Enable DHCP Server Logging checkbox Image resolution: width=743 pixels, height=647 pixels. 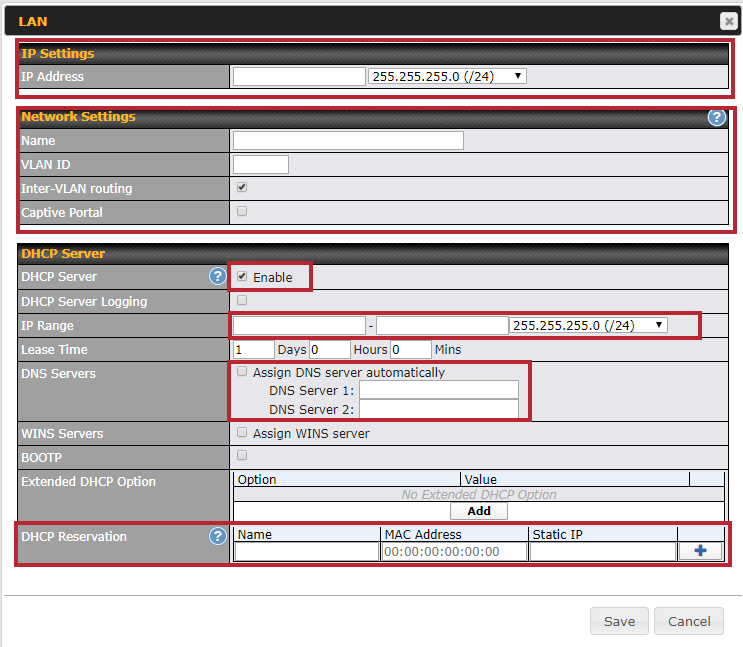[242, 300]
